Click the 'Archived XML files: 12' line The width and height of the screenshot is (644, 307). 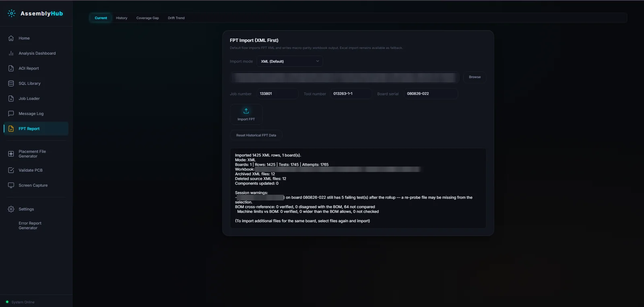(x=255, y=174)
